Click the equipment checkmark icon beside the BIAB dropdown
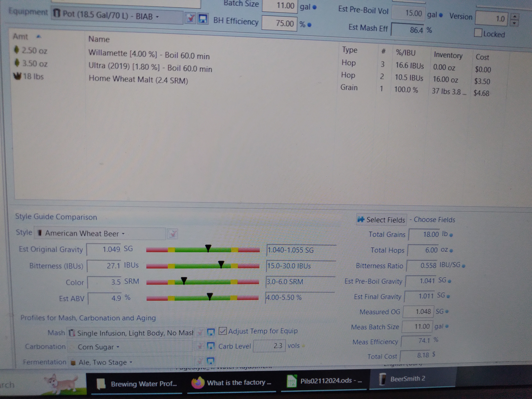Viewport: 532px width, 399px height. (190, 18)
